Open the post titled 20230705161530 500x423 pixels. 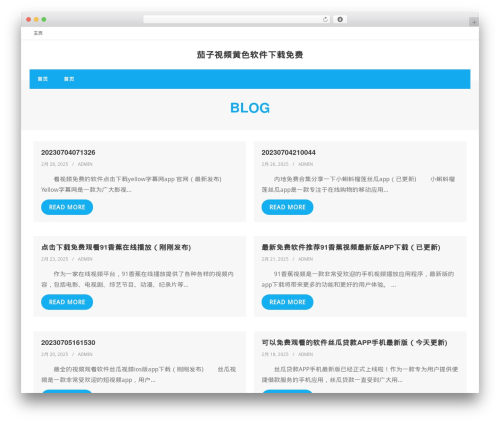click(x=68, y=343)
